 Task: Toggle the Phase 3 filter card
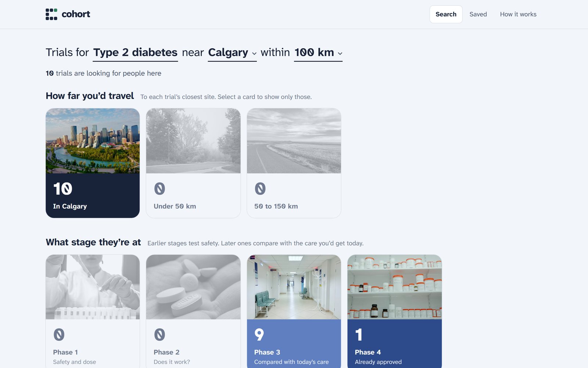(294, 311)
